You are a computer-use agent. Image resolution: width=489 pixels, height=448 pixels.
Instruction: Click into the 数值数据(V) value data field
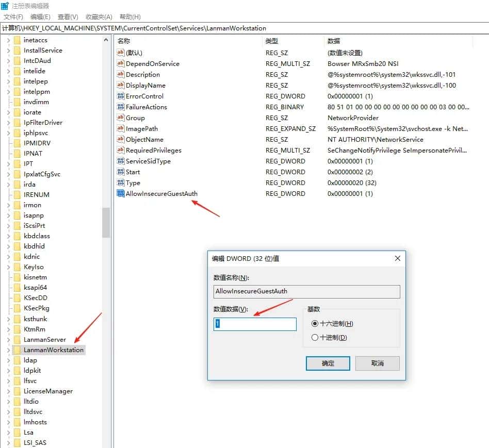[x=255, y=324]
